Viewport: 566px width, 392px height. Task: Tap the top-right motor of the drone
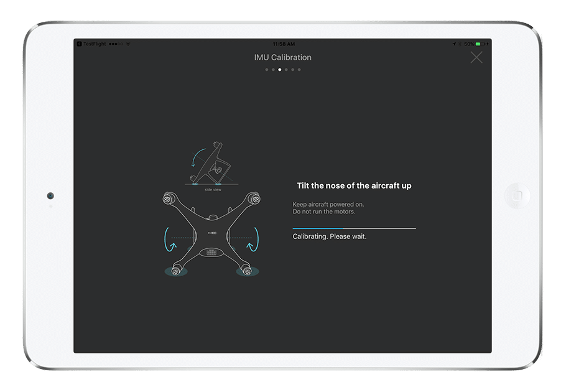coord(254,199)
